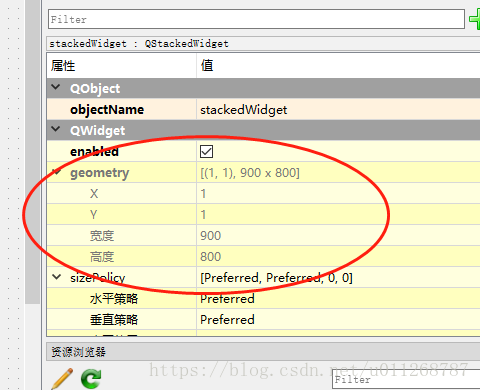The image size is (480, 390).
Task: Click the pencil edit resources icon
Action: pyautogui.click(x=62, y=379)
